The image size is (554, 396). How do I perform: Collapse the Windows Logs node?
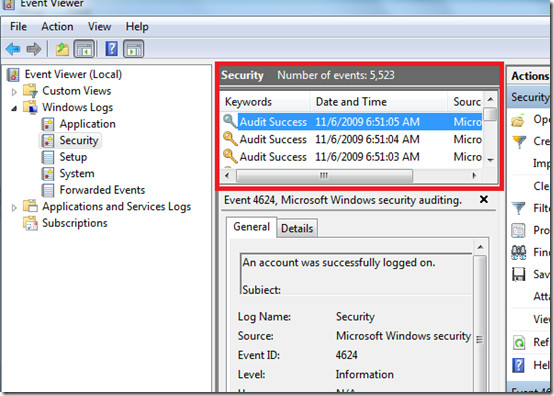(14, 108)
